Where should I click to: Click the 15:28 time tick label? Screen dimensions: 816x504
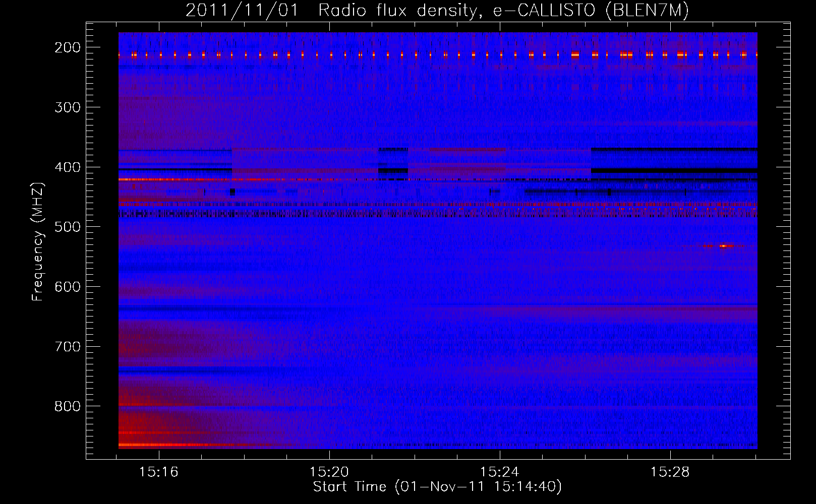[670, 472]
